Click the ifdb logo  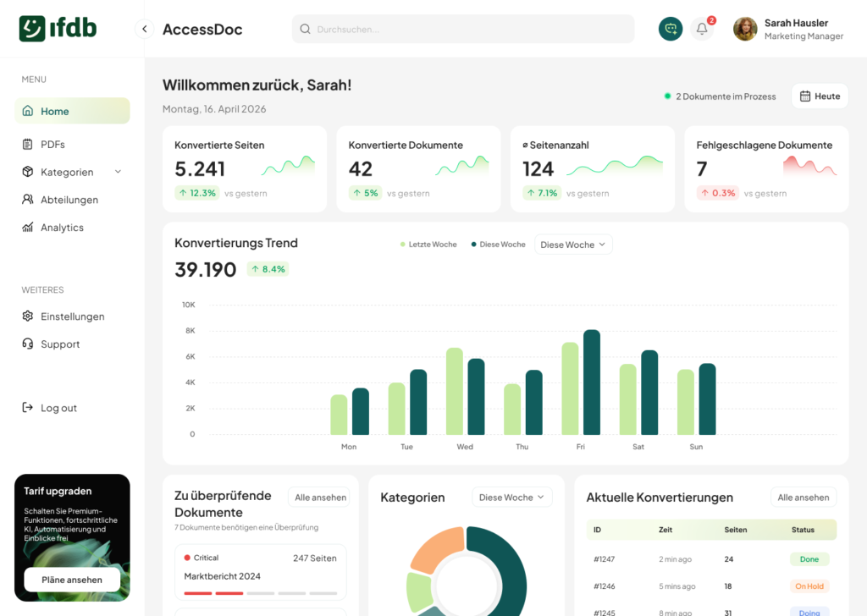[x=58, y=28]
